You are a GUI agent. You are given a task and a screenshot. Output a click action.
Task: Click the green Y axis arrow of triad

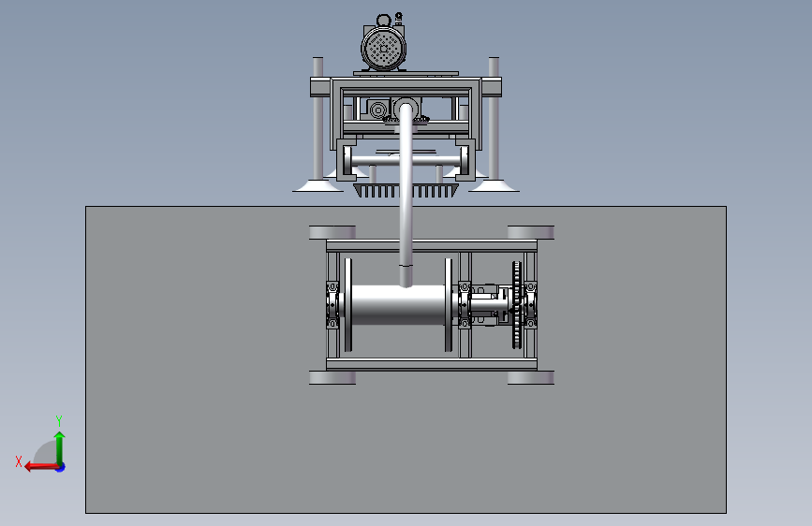coord(60,447)
